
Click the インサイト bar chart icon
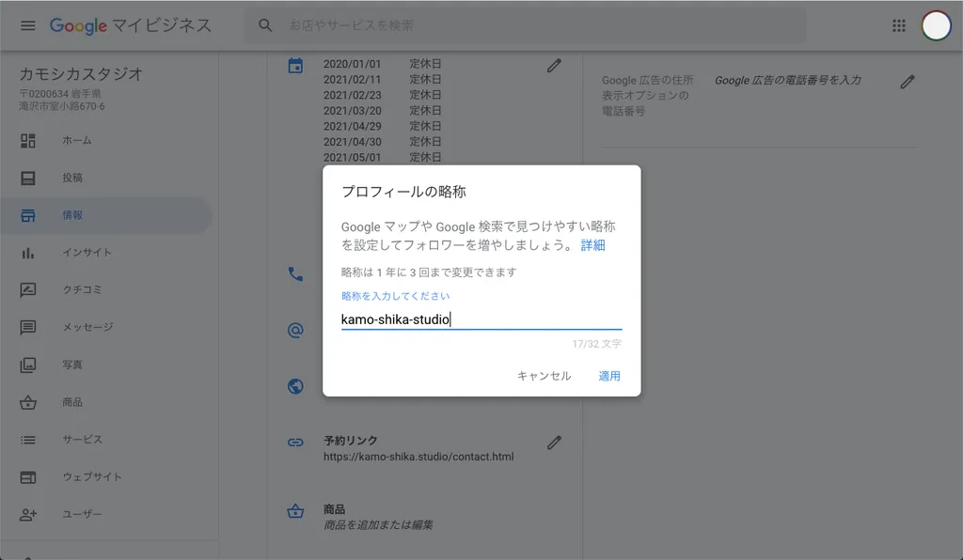click(27, 253)
